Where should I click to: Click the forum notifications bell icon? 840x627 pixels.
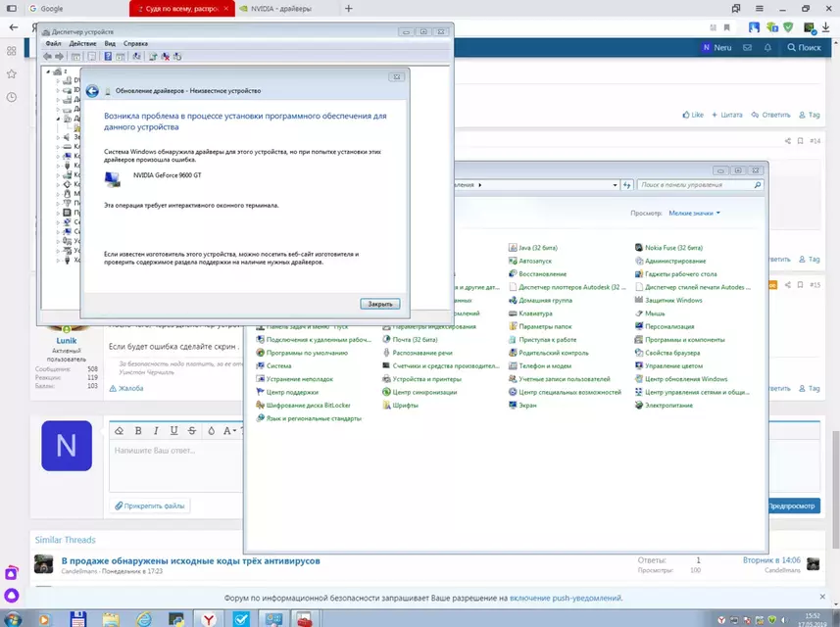(x=767, y=48)
